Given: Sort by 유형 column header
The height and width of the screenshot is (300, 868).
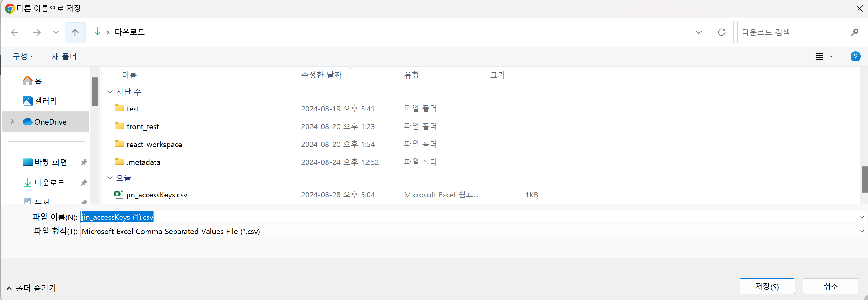Looking at the screenshot, I should point(411,75).
